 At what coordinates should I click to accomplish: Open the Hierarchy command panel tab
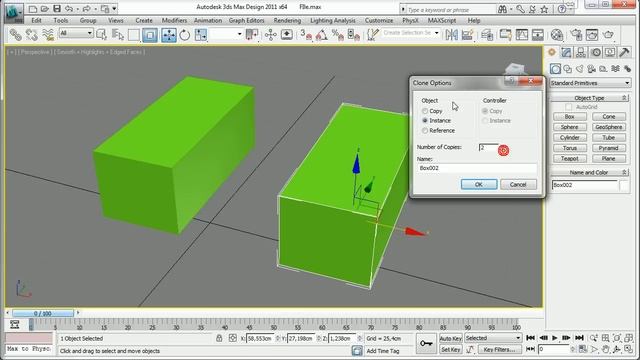581,53
